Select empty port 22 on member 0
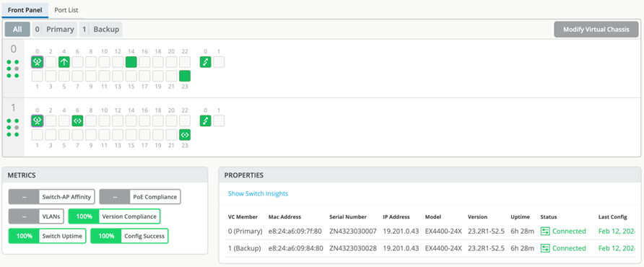The width and height of the screenshot is (644, 267). tap(185, 62)
